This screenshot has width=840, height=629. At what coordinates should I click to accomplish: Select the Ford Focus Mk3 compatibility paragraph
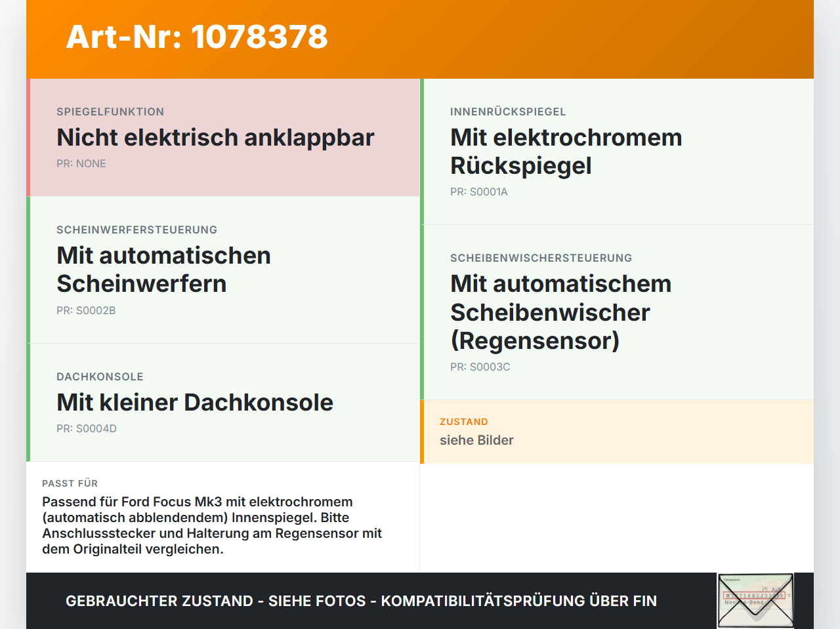tap(212, 525)
